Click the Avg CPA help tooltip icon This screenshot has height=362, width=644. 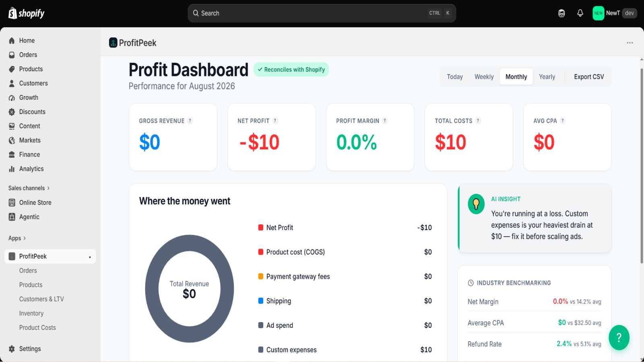point(563,121)
